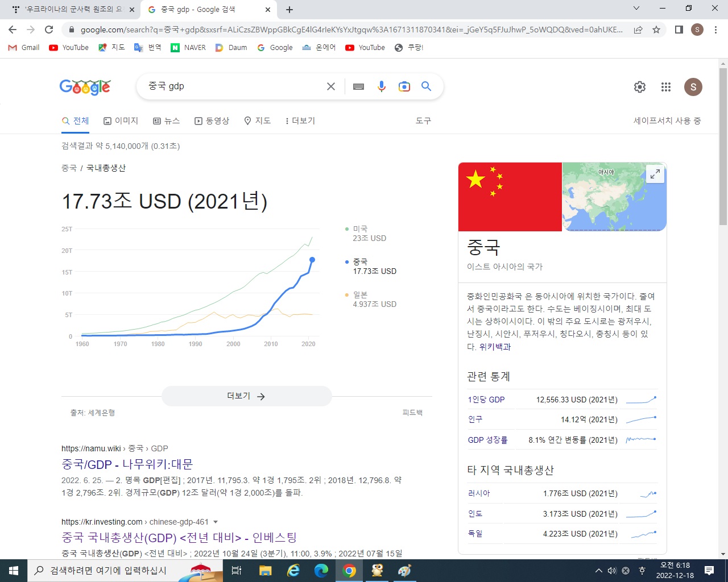Start voice search with the microphone icon
The image size is (728, 582).
(x=382, y=86)
